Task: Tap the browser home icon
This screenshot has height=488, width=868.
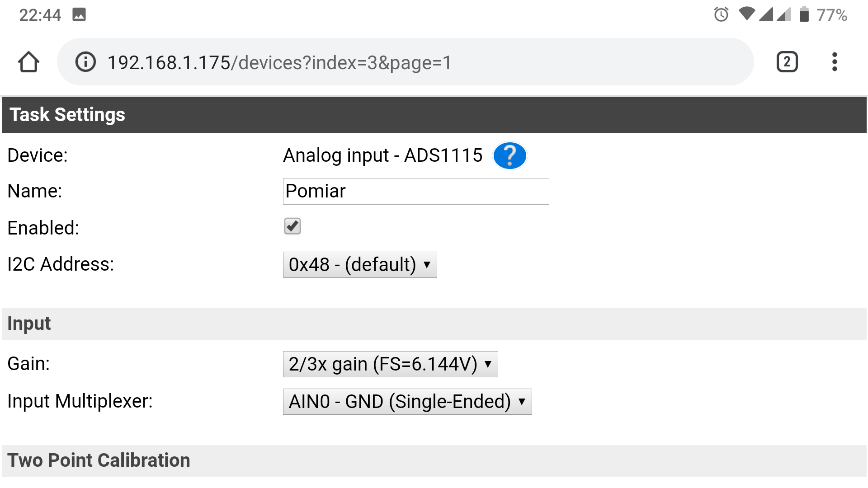Action: pos(28,62)
